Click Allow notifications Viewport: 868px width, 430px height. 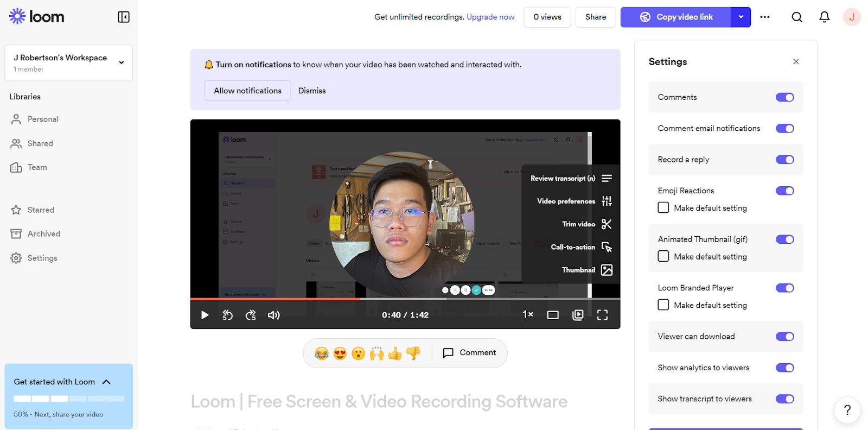click(247, 91)
